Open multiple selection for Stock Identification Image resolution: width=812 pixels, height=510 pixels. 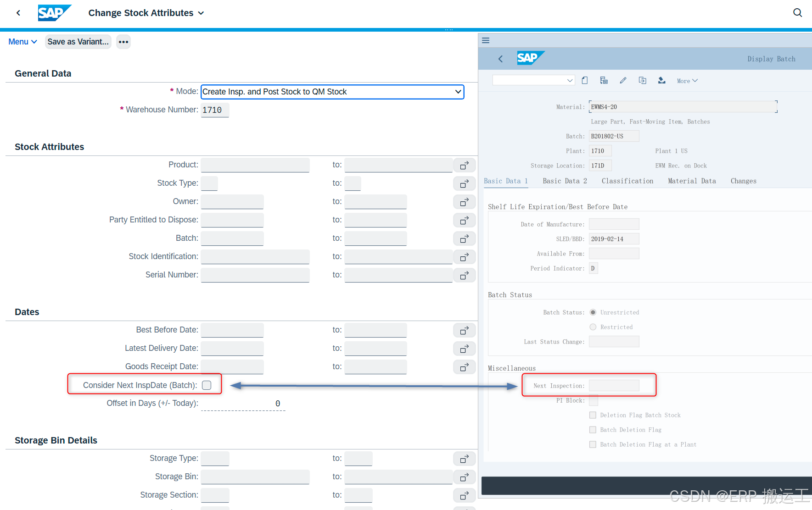pos(465,257)
